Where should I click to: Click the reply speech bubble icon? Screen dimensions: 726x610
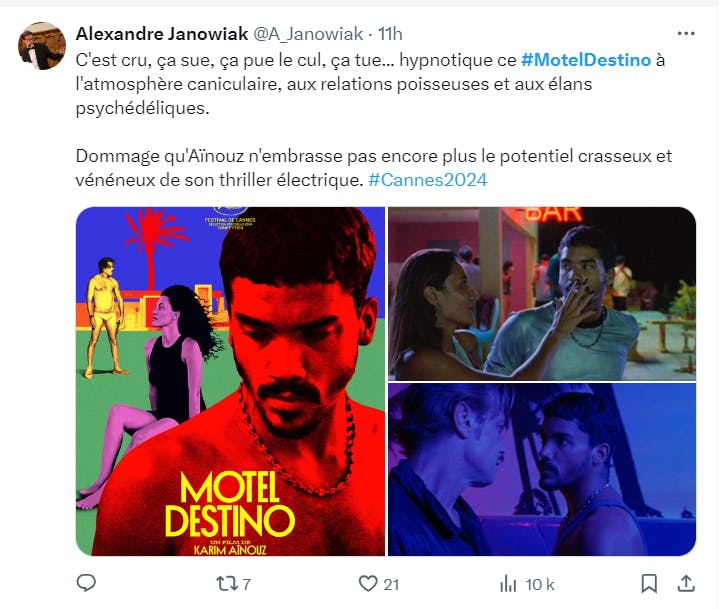86,583
